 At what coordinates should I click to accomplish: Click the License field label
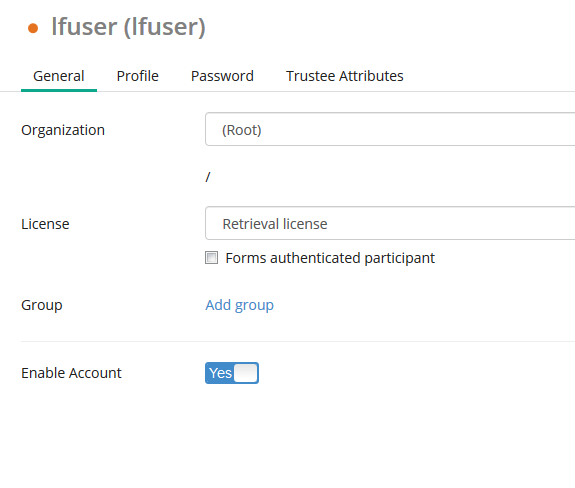pos(45,224)
